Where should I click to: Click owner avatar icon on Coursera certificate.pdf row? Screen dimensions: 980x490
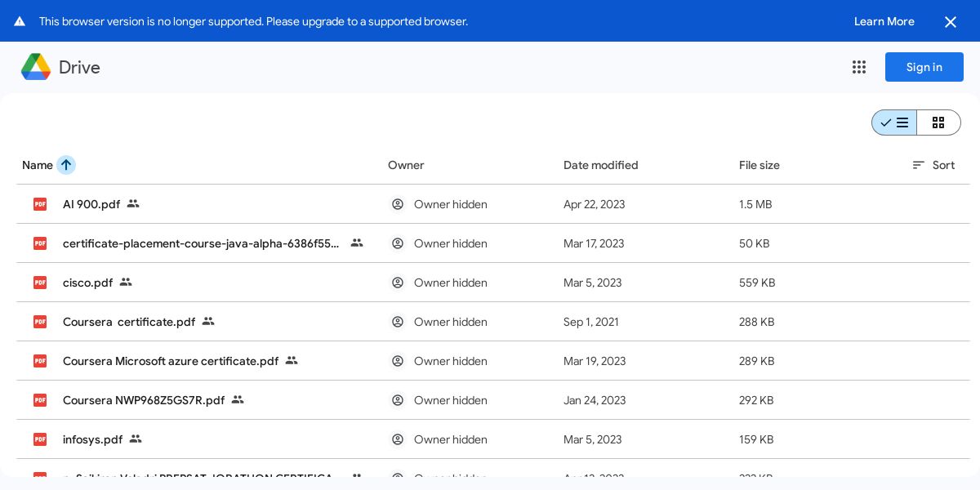398,322
